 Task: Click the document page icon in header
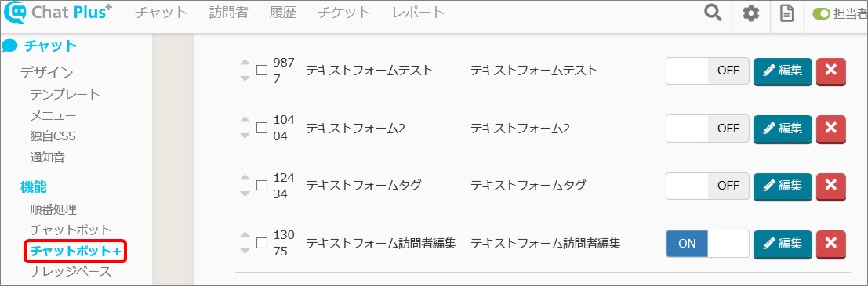pos(786,14)
